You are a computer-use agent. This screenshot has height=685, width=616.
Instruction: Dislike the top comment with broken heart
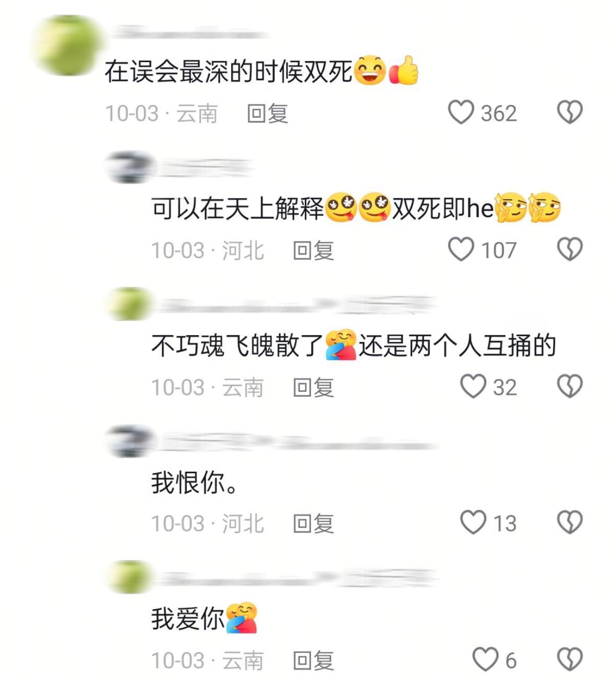pyautogui.click(x=569, y=112)
